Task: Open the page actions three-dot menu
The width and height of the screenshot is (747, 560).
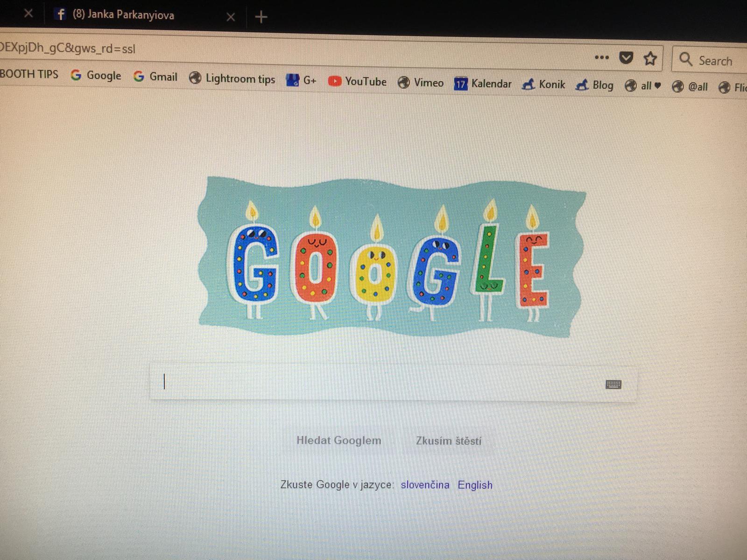Action: coord(602,57)
